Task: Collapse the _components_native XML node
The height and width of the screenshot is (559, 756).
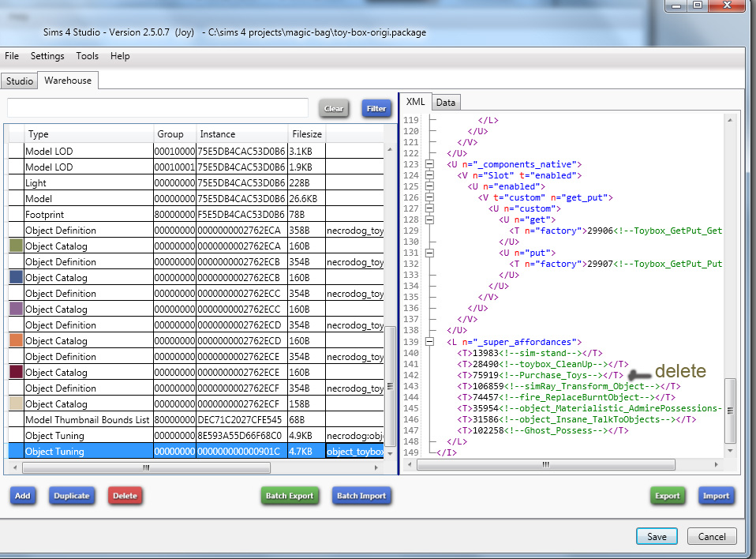Action: click(429, 164)
